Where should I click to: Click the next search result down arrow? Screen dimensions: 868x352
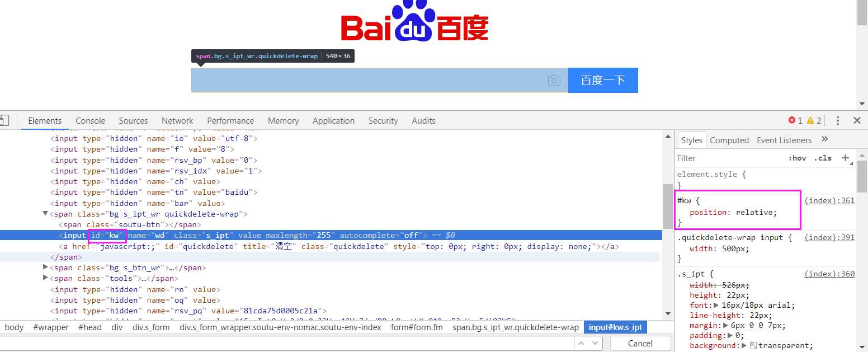(596, 343)
